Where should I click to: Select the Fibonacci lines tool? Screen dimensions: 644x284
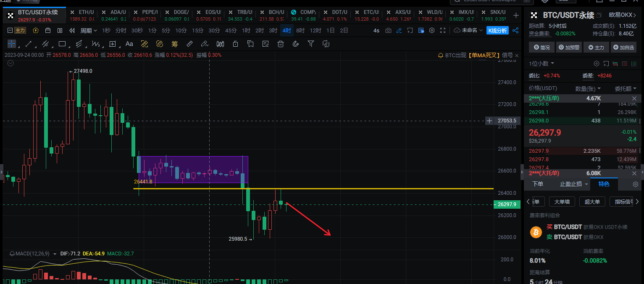79,44
